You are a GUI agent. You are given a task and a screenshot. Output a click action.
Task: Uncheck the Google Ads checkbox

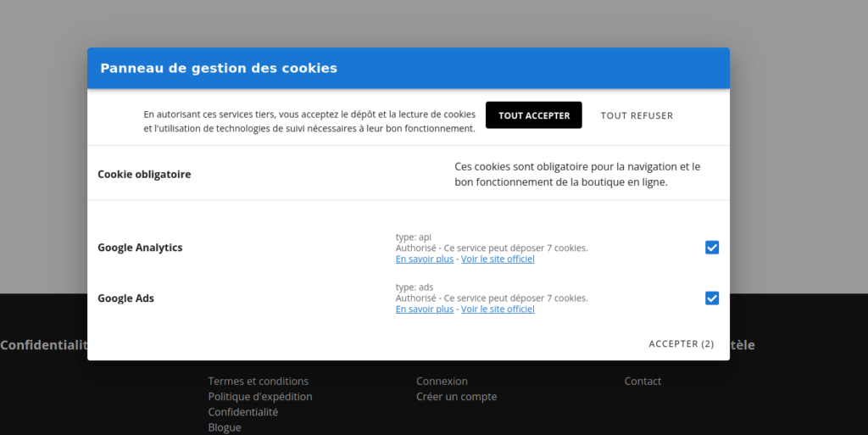712,298
